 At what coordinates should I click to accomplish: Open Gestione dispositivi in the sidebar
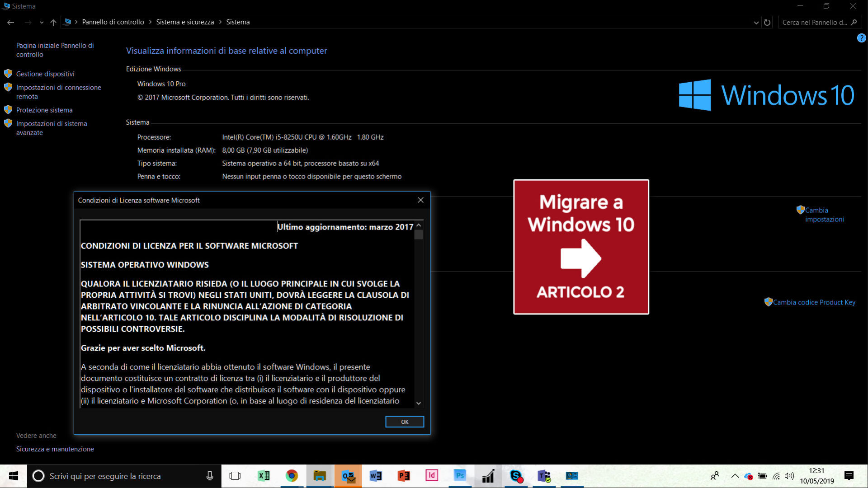pos(45,74)
